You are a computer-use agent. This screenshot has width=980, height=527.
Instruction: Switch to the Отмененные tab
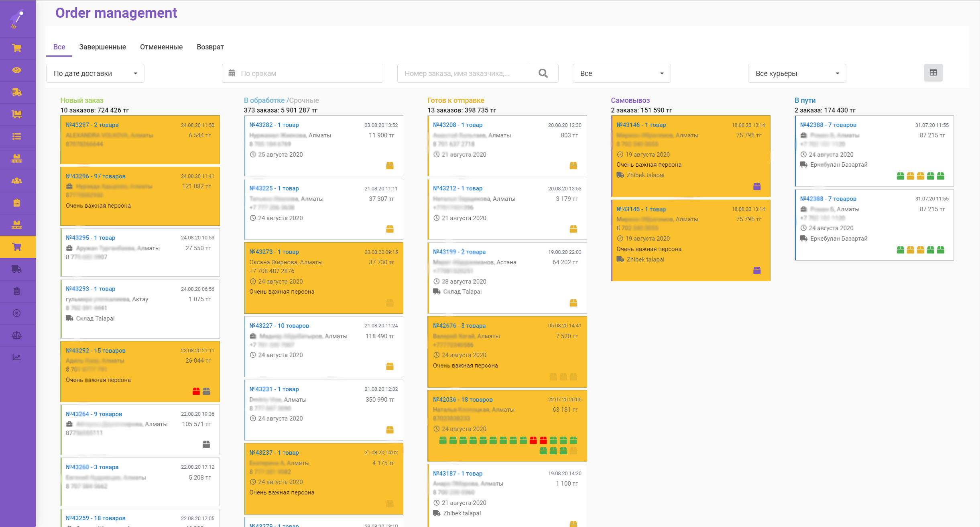pos(161,47)
